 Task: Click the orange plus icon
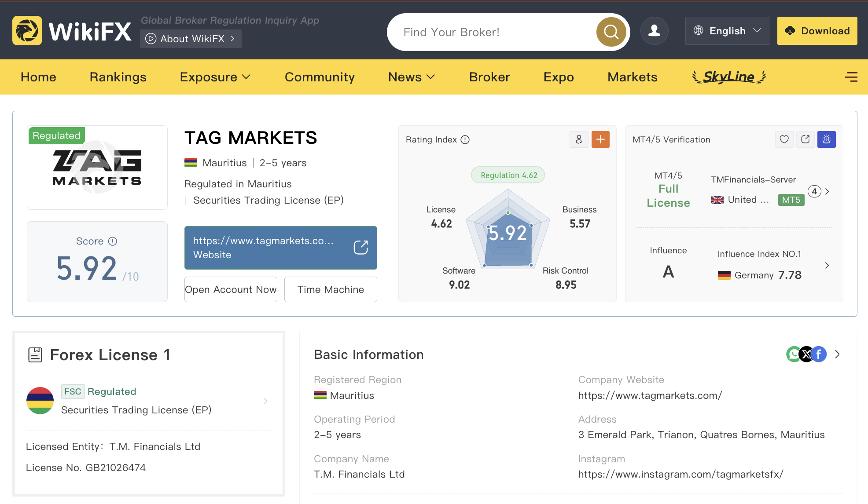tap(600, 139)
